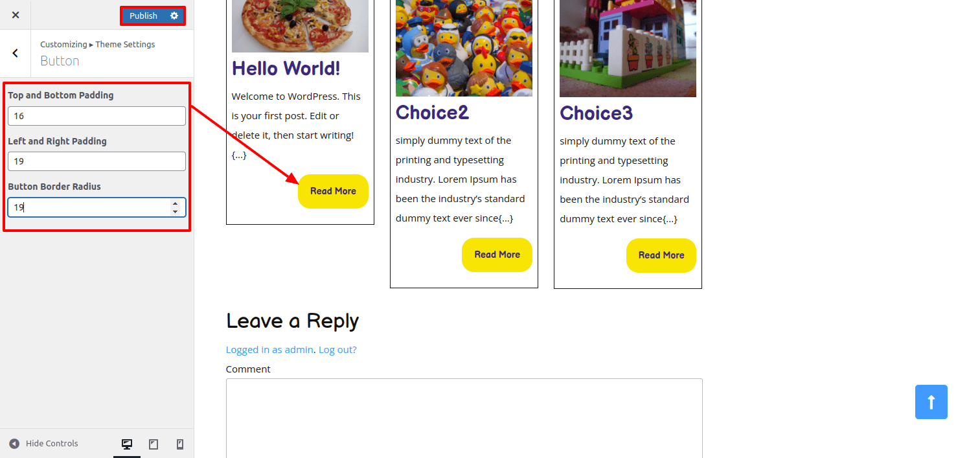
Task: Open publish settings gear icon
Action: click(x=174, y=16)
